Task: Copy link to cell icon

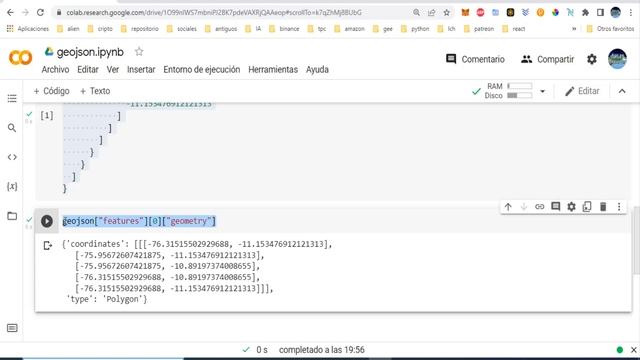Action: (x=540, y=207)
